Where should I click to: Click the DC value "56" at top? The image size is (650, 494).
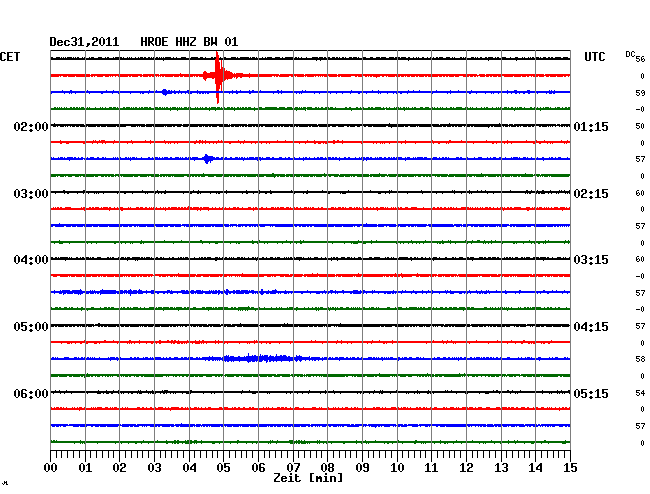tap(640, 59)
